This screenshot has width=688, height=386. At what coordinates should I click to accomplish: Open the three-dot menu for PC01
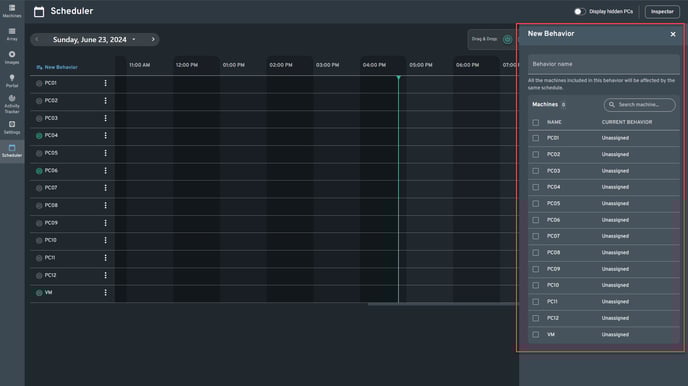tap(105, 83)
